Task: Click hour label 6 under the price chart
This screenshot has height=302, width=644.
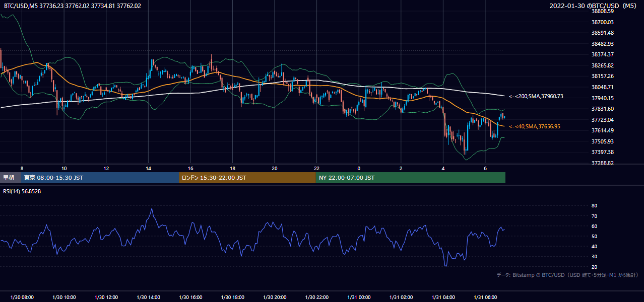Action: pyautogui.click(x=485, y=168)
